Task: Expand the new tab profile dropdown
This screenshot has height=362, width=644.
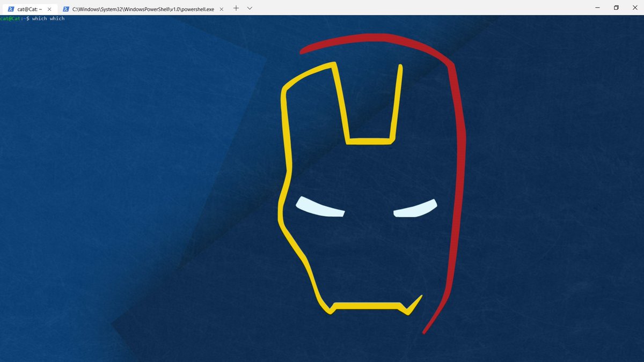Action: pyautogui.click(x=250, y=8)
